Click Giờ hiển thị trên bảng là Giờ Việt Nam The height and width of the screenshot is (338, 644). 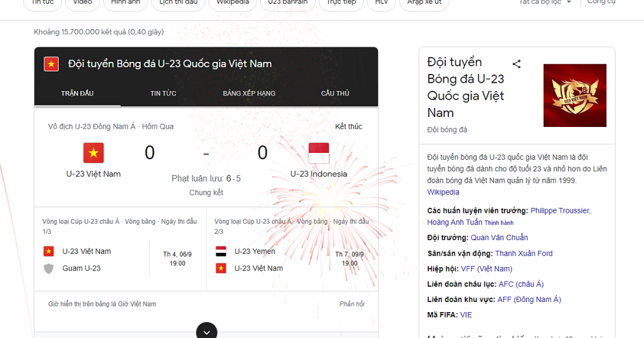102,304
